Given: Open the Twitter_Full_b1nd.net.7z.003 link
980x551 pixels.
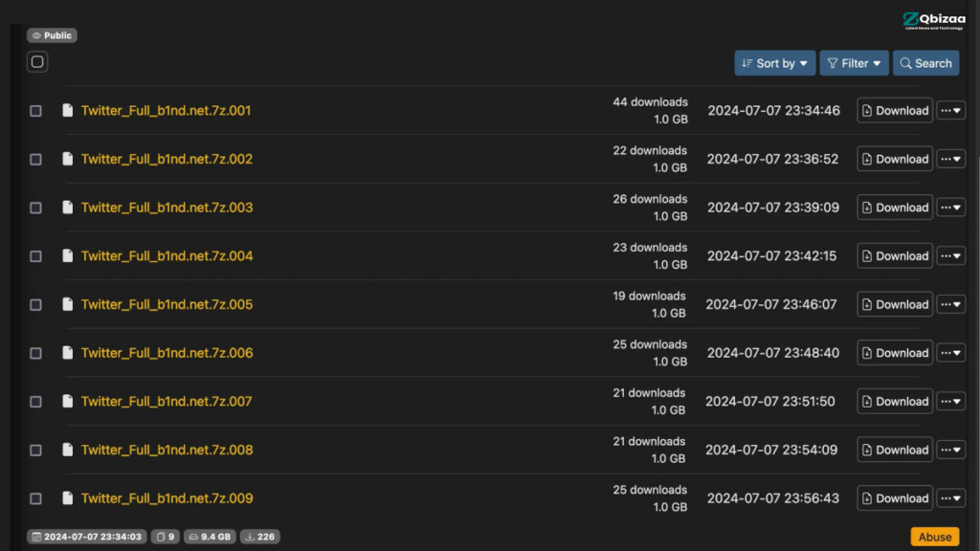Looking at the screenshot, I should coord(167,208).
